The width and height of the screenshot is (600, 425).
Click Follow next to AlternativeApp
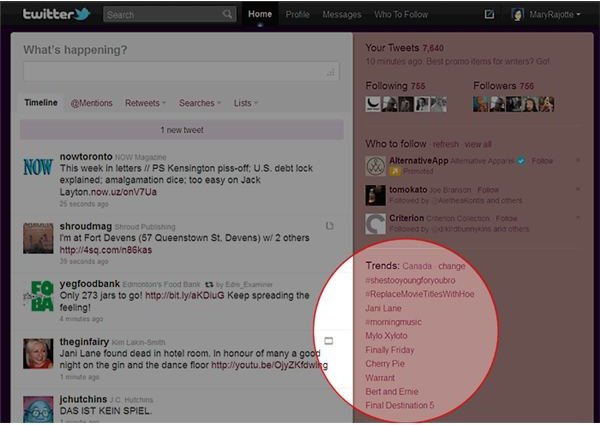point(542,161)
